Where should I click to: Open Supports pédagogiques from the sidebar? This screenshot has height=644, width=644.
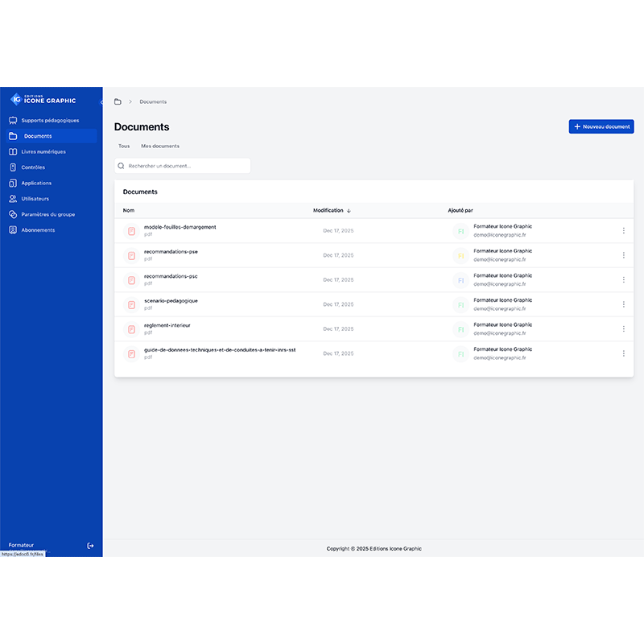coord(44,120)
